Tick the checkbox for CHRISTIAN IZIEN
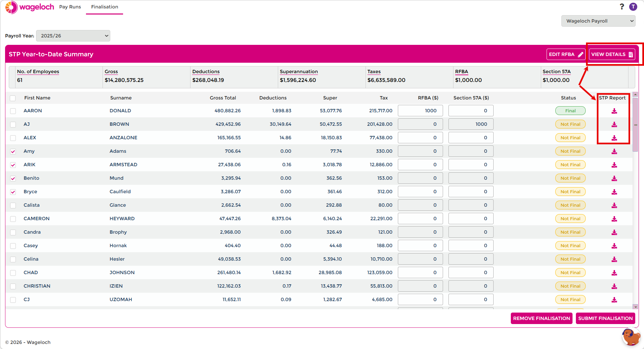 click(13, 286)
